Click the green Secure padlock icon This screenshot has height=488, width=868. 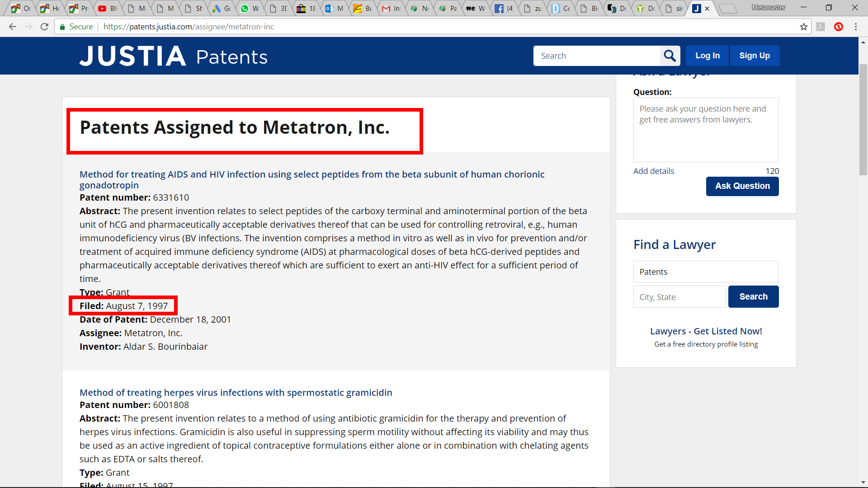tap(63, 27)
